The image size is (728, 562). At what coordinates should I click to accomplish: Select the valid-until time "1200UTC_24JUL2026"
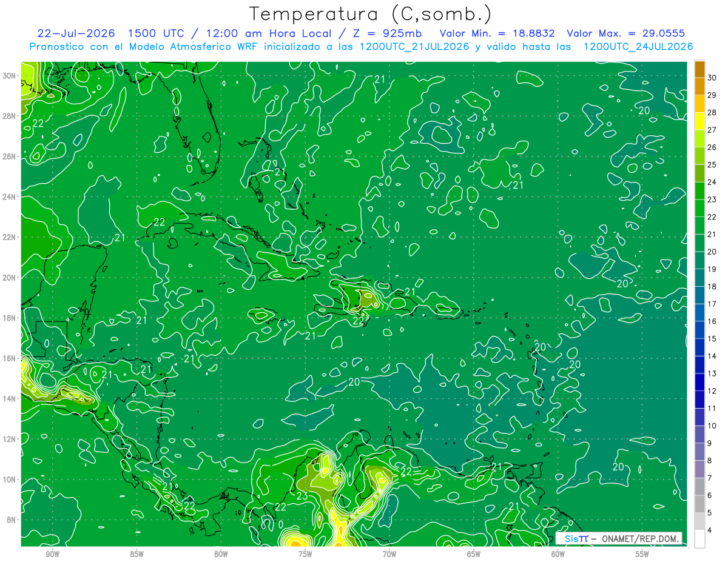pos(638,47)
